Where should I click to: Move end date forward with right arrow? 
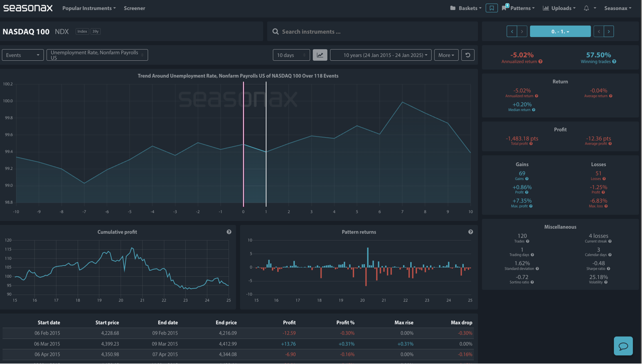pos(609,31)
